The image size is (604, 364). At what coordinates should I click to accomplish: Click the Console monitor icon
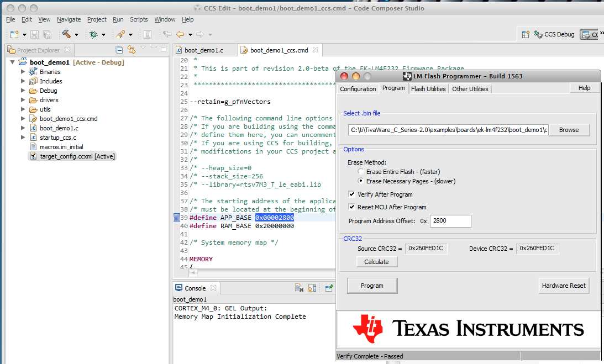pos(178,288)
